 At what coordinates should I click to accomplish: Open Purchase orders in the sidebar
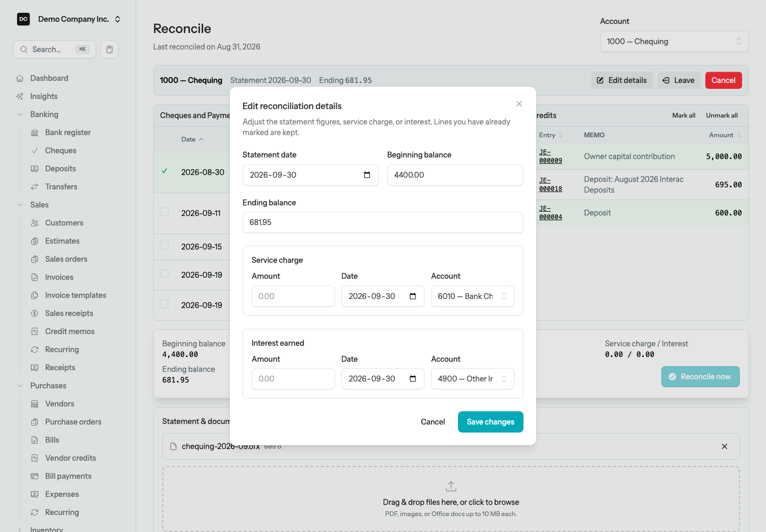73,422
